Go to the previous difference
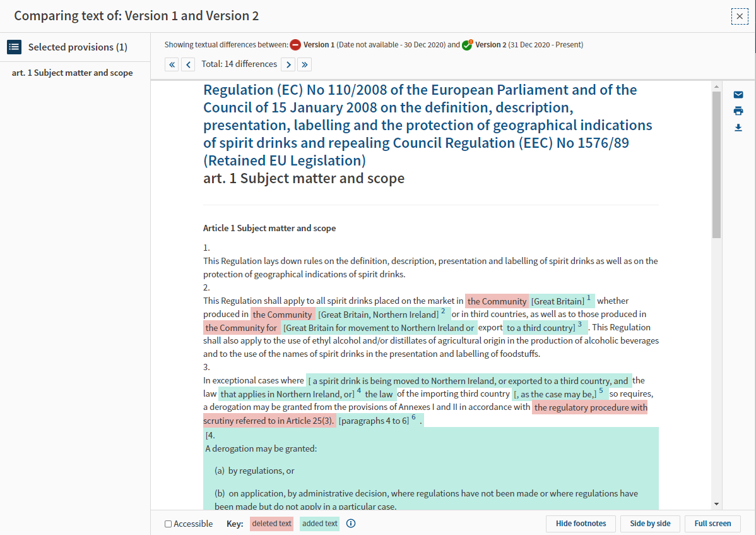The width and height of the screenshot is (756, 535). pos(188,64)
